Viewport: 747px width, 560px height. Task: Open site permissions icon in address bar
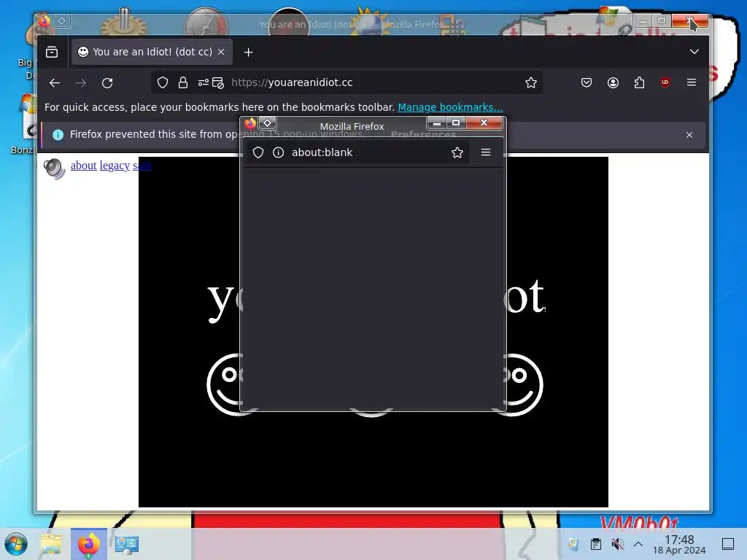(x=204, y=83)
